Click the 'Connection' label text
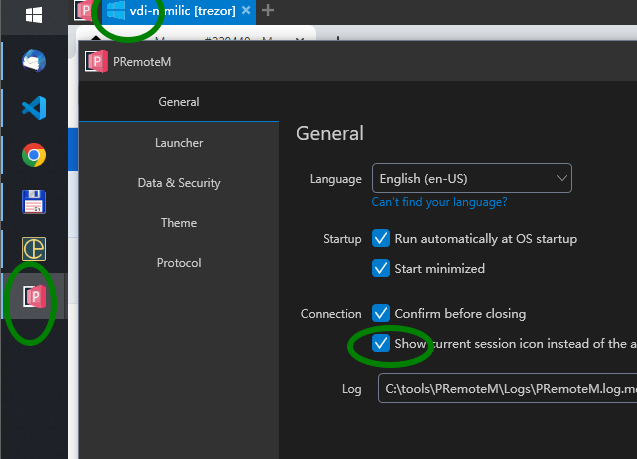The height and width of the screenshot is (459, 637). coord(331,314)
